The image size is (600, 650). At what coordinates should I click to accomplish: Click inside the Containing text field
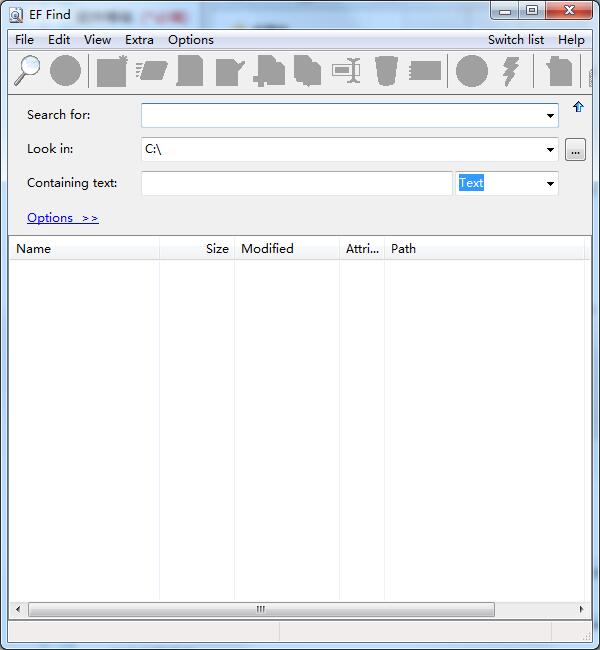(x=296, y=183)
